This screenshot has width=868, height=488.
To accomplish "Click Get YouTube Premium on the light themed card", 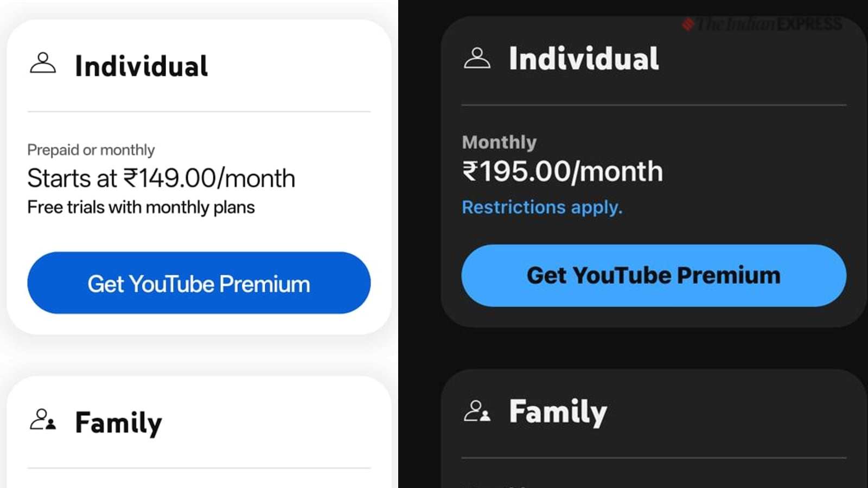I will point(198,283).
